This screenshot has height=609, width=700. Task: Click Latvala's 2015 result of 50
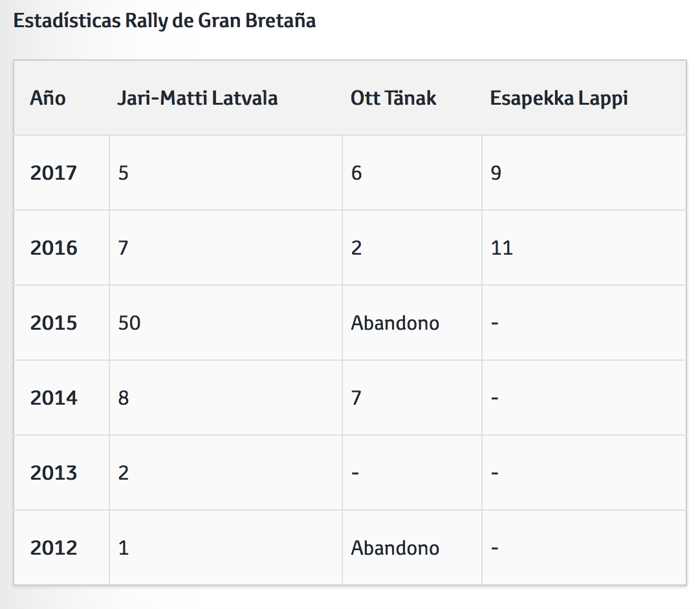click(129, 323)
